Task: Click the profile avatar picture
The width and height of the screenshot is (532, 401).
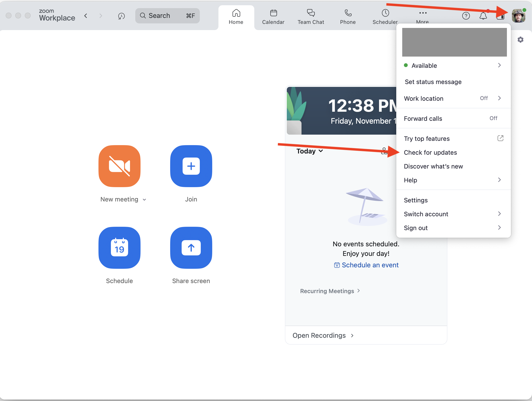Action: 518,16
